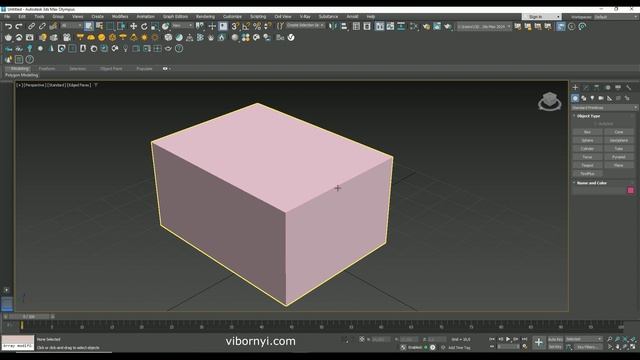Toggle the AutoGrid checkbox

(604, 124)
